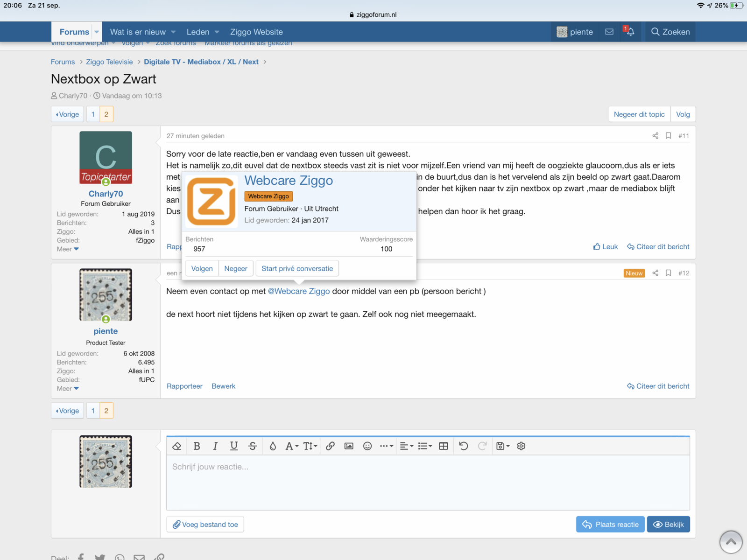Open Digitale TV - Mediabox / XL / Next breadcrumb
Screen dimensions: 747x560
(201, 62)
